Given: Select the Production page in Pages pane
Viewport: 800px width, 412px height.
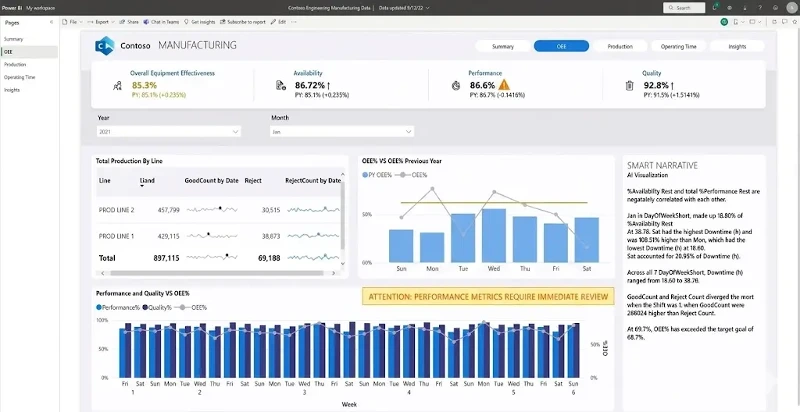Looking at the screenshot, I should (15, 65).
